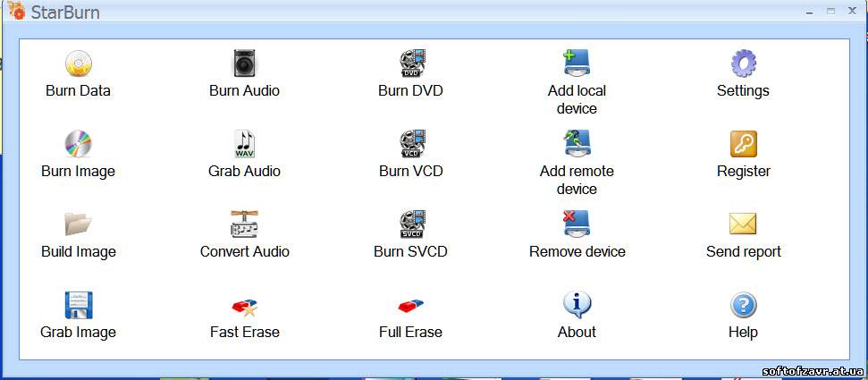The image size is (868, 380).
Task: Click the "Remove device" label
Action: tap(577, 251)
